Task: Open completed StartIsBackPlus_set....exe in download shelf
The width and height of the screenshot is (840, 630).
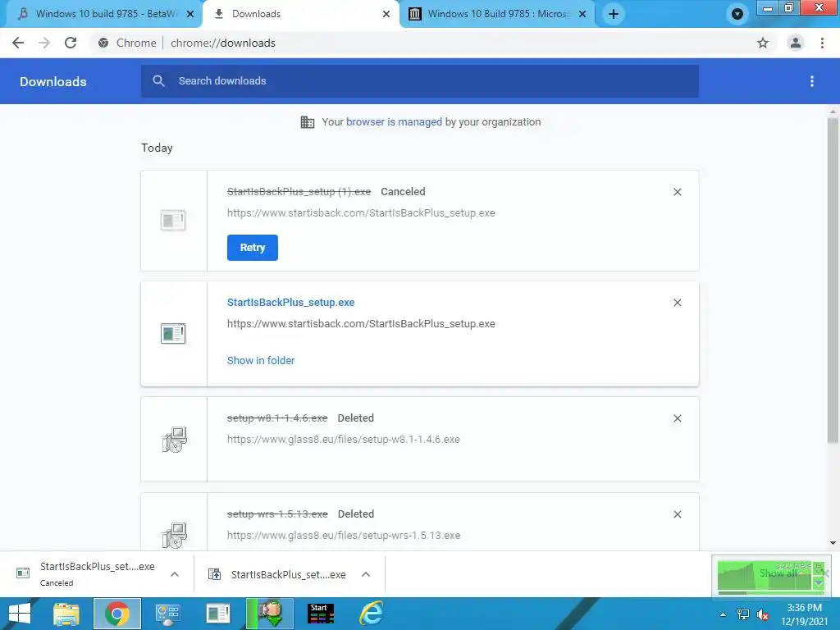Action: click(277, 574)
